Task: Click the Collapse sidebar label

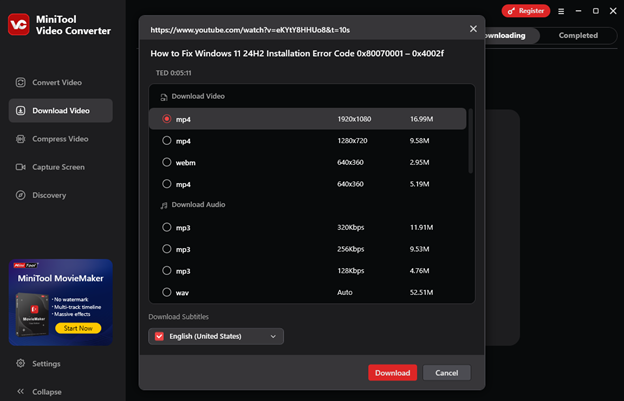Action: 47,392
